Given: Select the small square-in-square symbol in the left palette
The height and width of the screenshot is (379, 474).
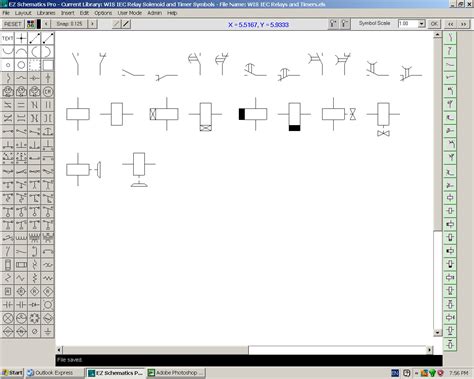Looking at the screenshot, I should [x=8, y=292].
